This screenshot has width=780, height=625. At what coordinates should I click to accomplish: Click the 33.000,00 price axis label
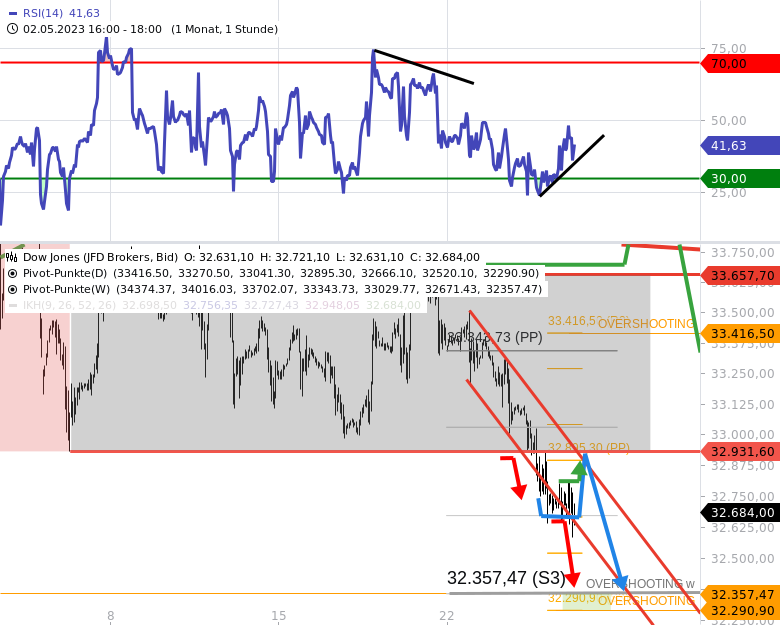[x=742, y=435]
